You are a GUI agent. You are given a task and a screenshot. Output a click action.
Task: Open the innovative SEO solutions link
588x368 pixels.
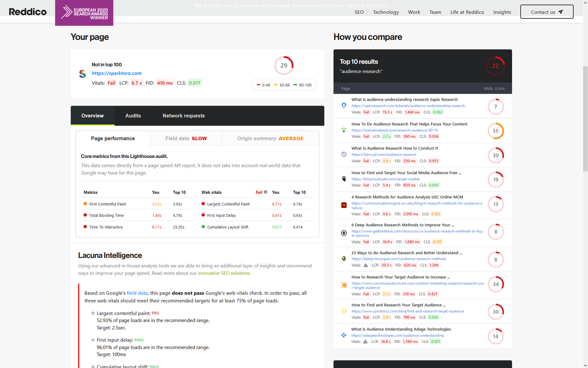click(x=223, y=273)
